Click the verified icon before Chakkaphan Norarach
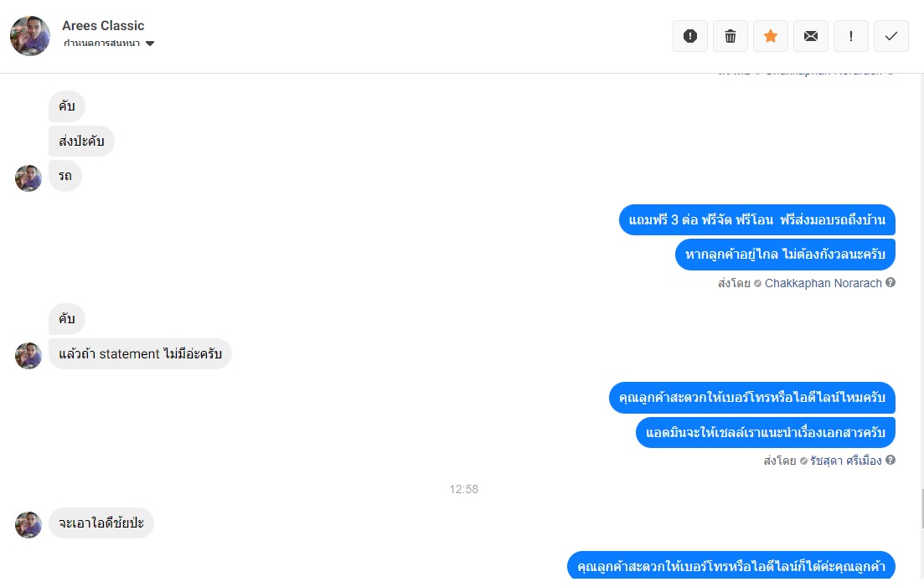This screenshot has width=924, height=587. click(758, 284)
